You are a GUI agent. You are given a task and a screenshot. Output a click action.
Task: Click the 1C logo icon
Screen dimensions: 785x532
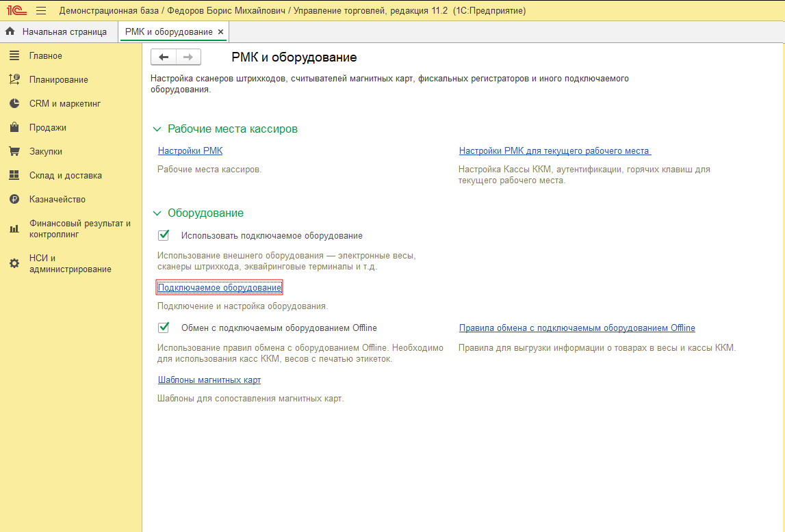pos(16,10)
